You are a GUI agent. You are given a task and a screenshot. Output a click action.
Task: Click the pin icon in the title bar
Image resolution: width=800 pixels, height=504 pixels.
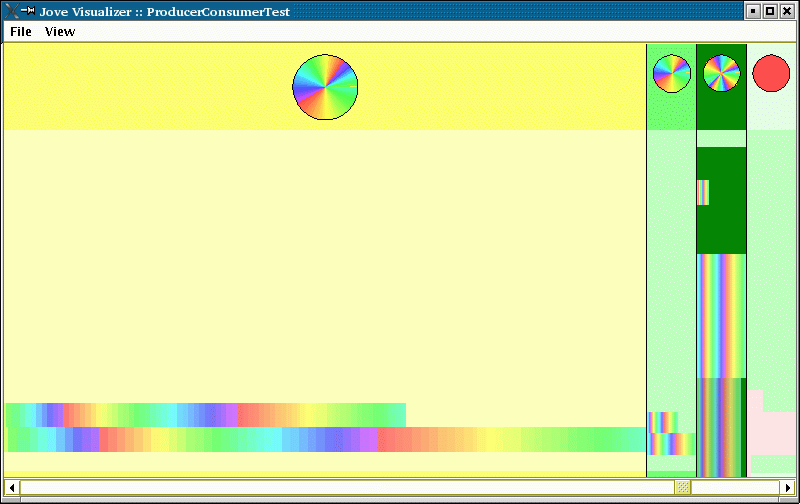pyautogui.click(x=28, y=10)
